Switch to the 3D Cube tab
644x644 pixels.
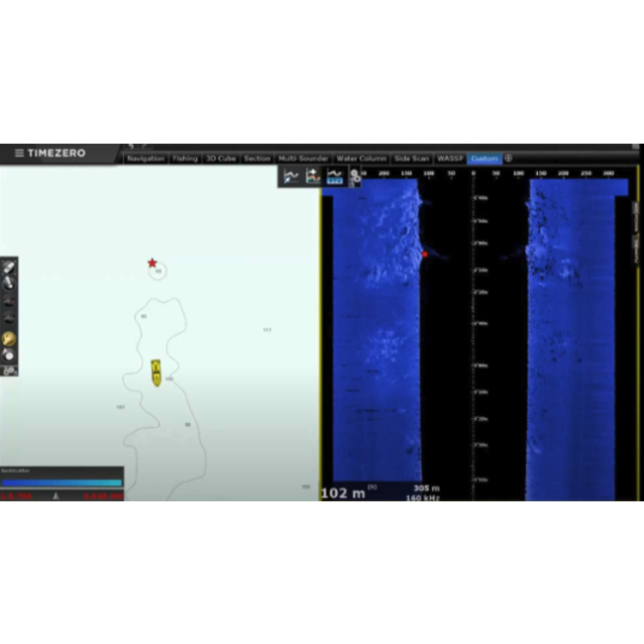[220, 159]
